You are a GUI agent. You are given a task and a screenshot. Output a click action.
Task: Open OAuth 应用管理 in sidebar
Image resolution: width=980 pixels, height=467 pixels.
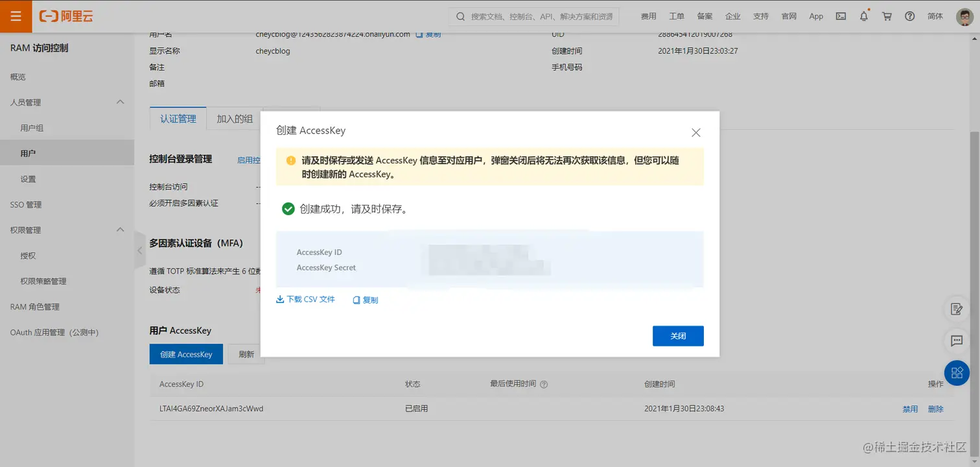[54, 333]
